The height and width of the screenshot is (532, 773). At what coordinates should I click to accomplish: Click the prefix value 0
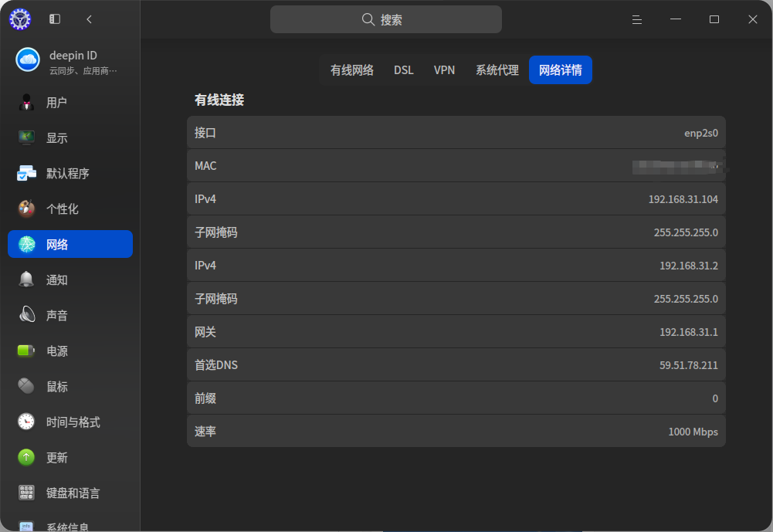[x=715, y=398]
